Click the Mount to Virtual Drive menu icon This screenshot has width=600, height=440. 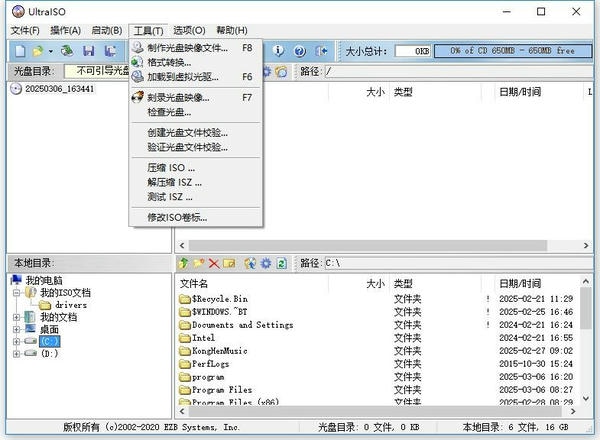tap(137, 77)
